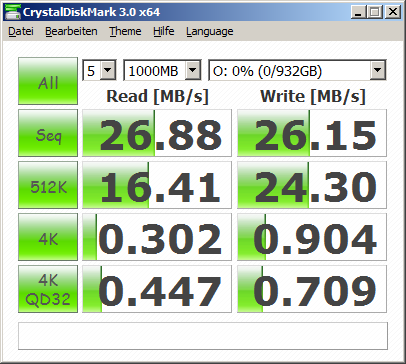
Task: Open the Language menu
Action: pyautogui.click(x=209, y=31)
